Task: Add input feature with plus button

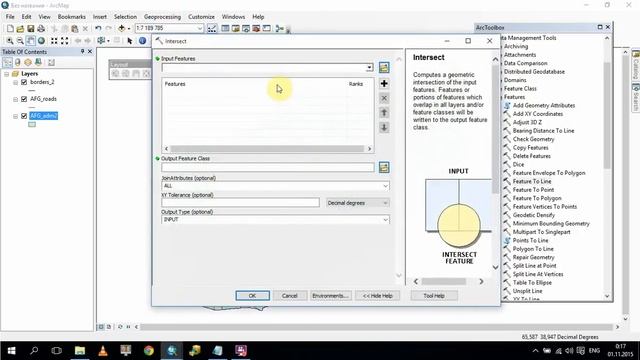Action: (x=384, y=84)
